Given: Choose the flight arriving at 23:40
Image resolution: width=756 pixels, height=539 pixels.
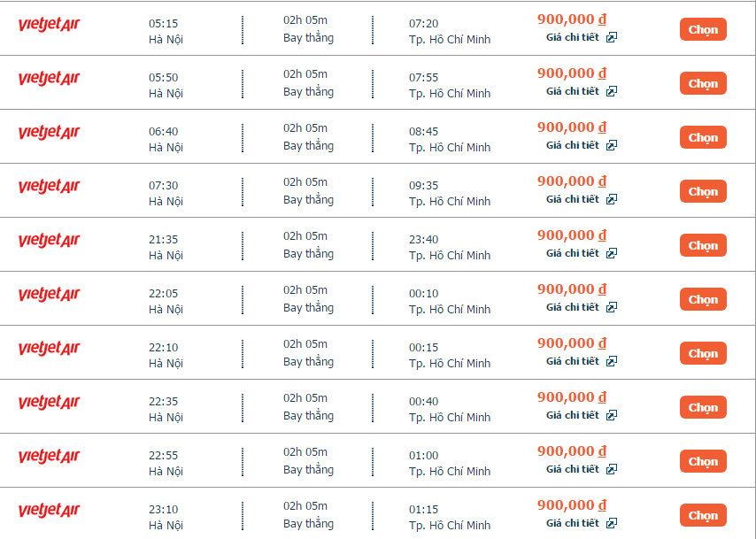Looking at the screenshot, I should (x=703, y=245).
